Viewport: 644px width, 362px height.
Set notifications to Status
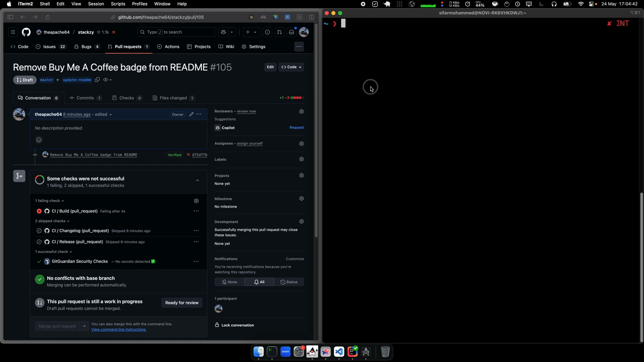pos(289,282)
